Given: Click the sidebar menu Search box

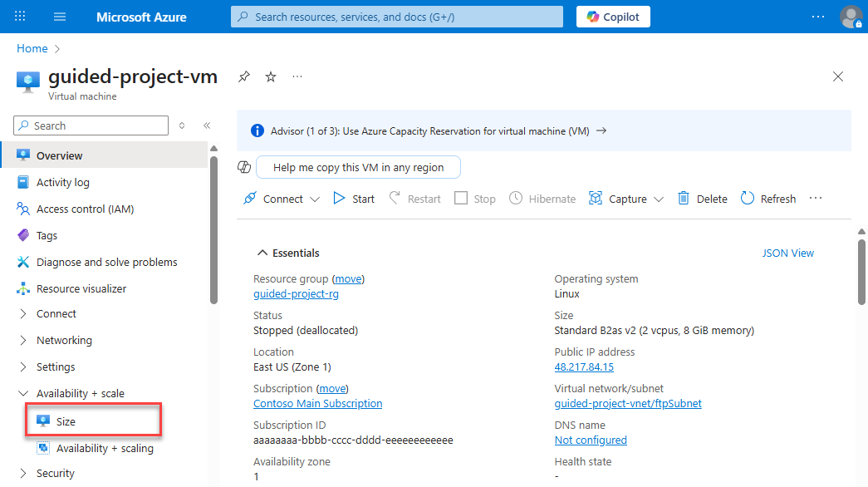Looking at the screenshot, I should pyautogui.click(x=91, y=125).
